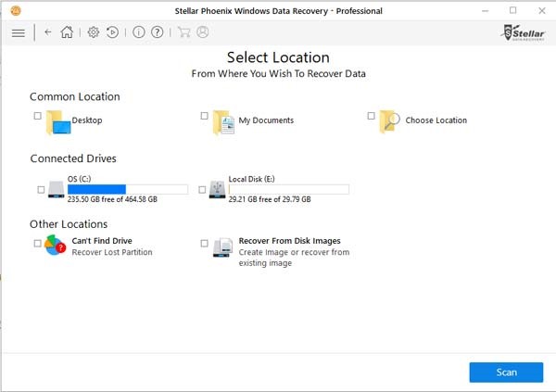The height and width of the screenshot is (392, 556).
Task: Select the OS (C:) drive checkbox
Action: pos(41,190)
